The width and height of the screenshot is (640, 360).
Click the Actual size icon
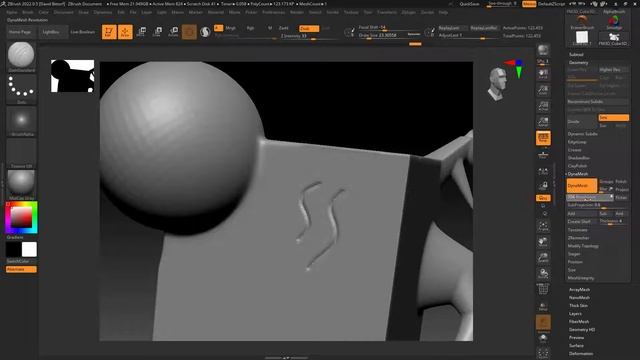543,106
